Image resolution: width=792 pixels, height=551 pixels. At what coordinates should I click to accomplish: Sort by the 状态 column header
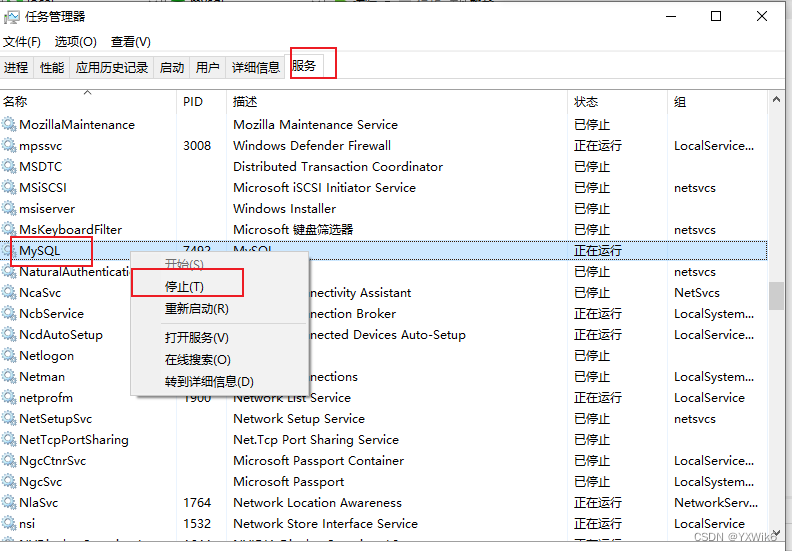pyautogui.click(x=617, y=102)
